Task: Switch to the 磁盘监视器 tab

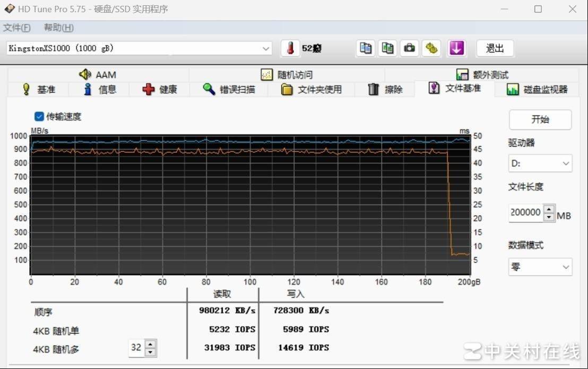Action: pos(537,89)
